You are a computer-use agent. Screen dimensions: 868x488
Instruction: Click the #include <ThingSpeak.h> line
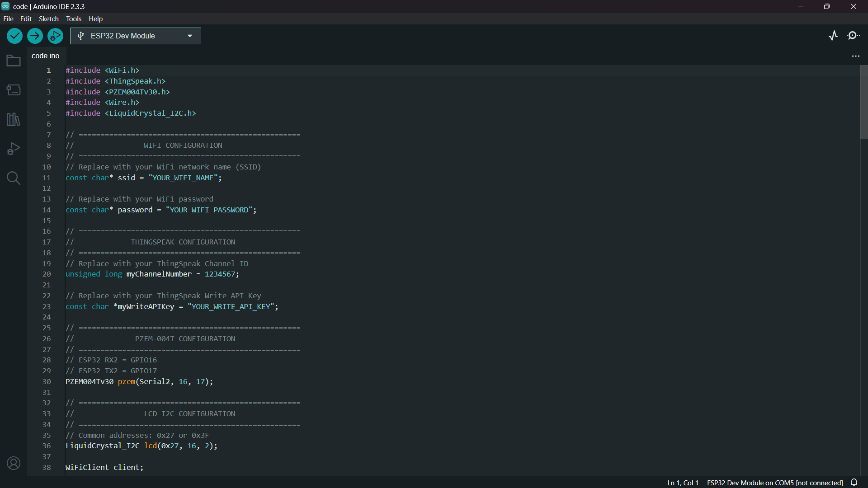116,81
